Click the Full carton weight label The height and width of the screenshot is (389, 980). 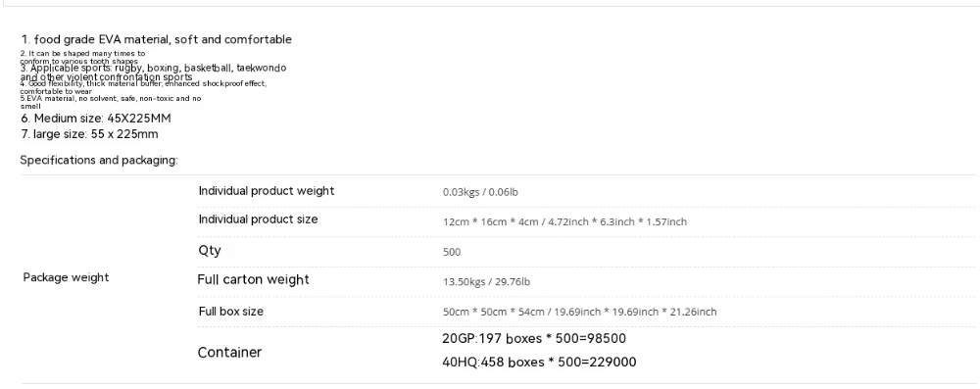253,279
